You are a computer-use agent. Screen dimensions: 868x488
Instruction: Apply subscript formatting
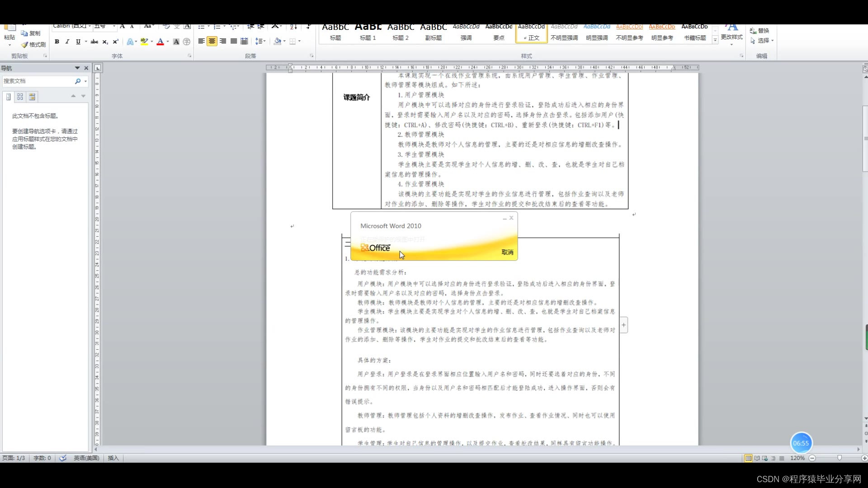pyautogui.click(x=105, y=42)
